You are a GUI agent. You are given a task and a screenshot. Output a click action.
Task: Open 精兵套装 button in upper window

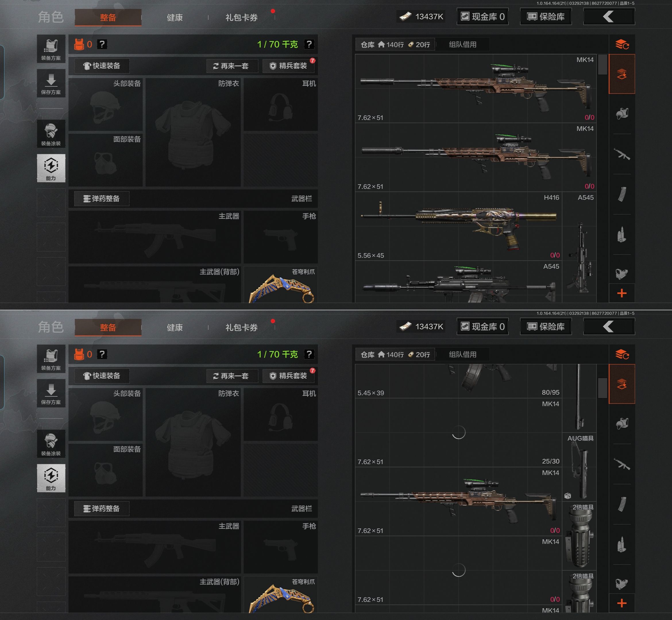coord(289,66)
